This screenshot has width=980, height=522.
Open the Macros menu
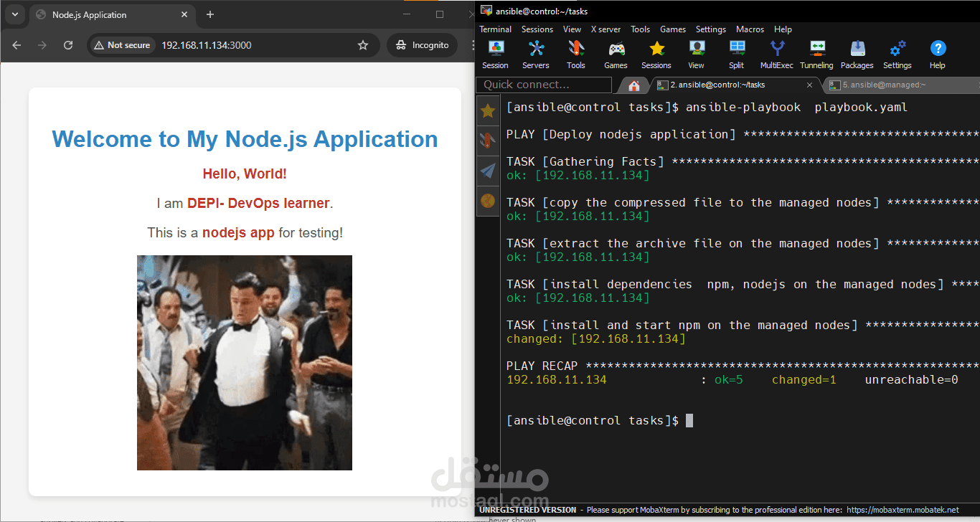tap(750, 29)
